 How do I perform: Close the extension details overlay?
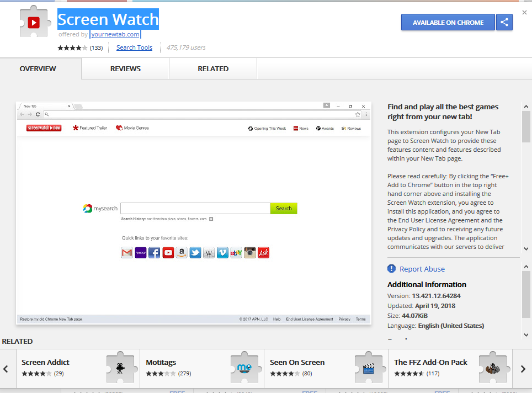coord(524,13)
